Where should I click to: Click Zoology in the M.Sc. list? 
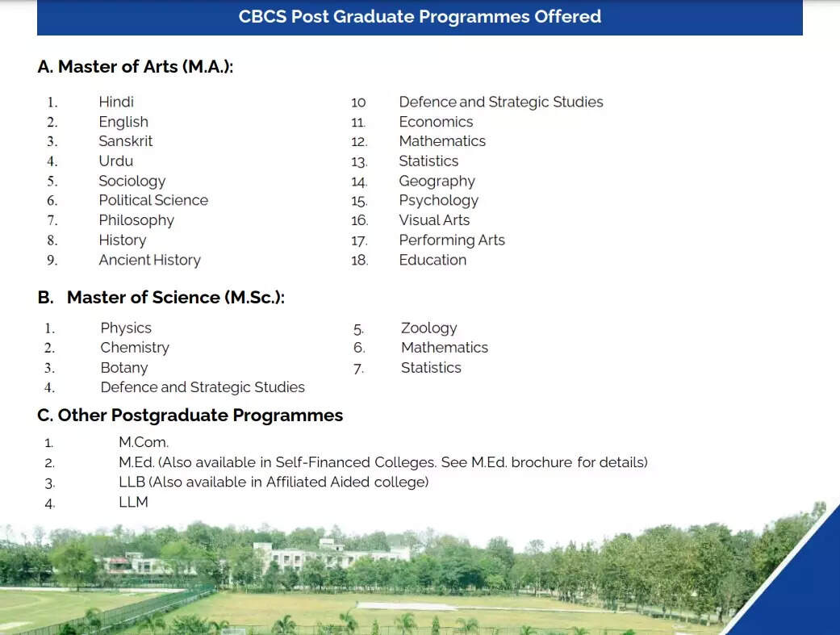click(x=428, y=328)
